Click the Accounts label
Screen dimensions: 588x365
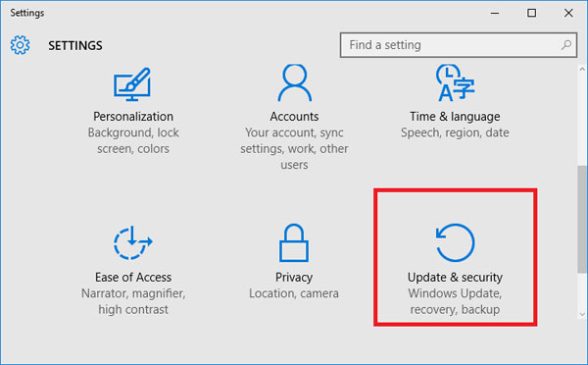click(x=294, y=117)
